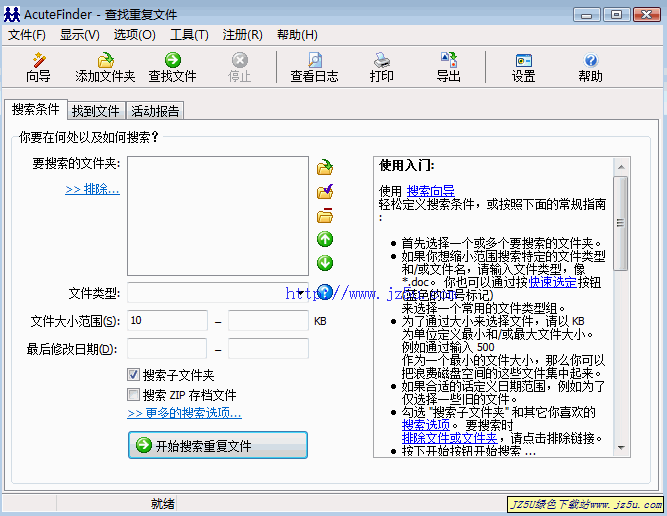Open 搜索向导 link in help panel

[x=430, y=191]
